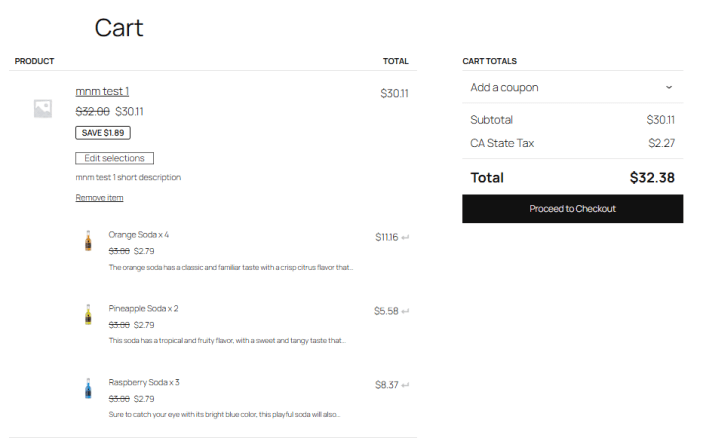Open the Add a coupon section
Viewport: 703px width, 438px height.
505,88
